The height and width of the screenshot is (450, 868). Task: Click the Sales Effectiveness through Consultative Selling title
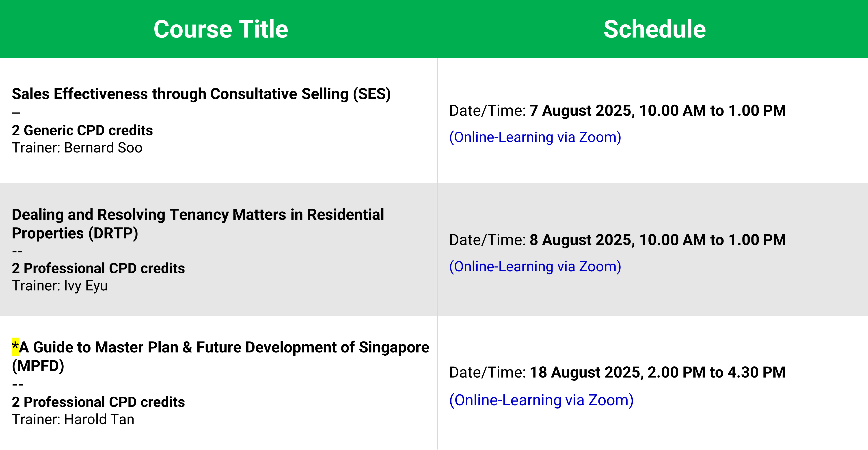pyautogui.click(x=201, y=94)
